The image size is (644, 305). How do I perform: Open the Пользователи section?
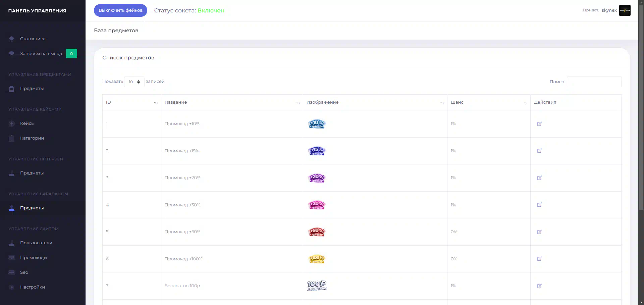[36, 243]
